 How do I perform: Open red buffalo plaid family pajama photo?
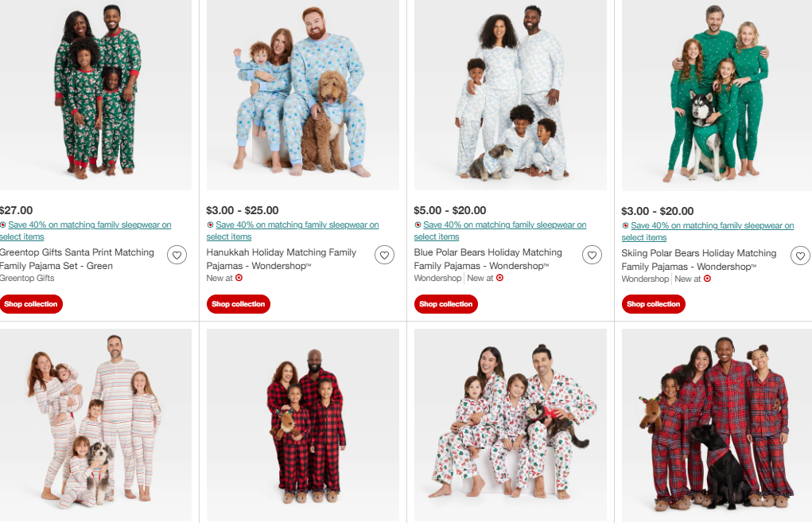tap(303, 425)
